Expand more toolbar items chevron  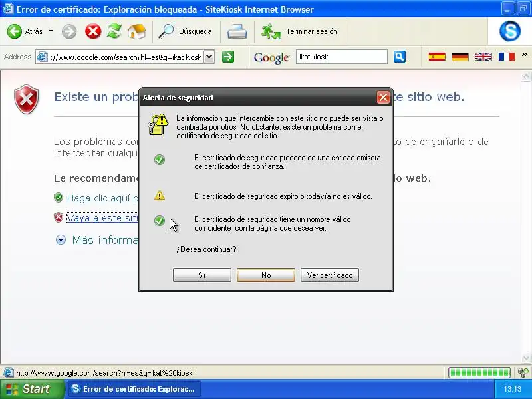525,55
